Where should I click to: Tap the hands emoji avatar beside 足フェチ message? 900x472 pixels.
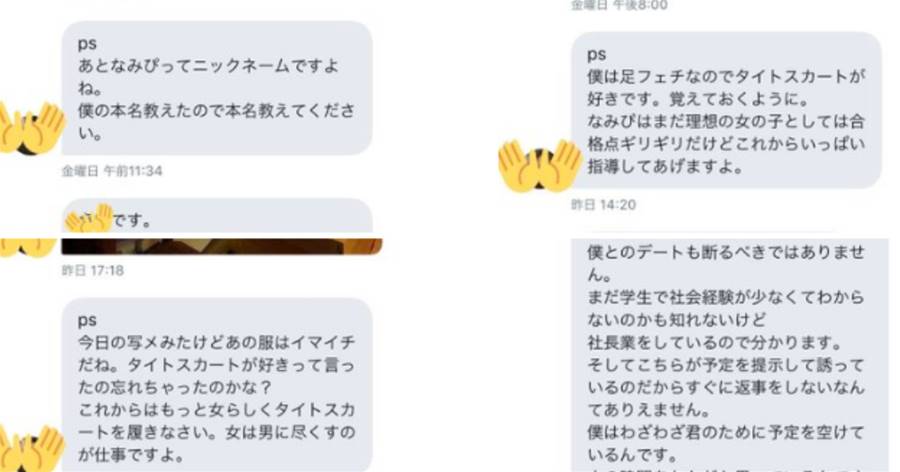click(539, 165)
